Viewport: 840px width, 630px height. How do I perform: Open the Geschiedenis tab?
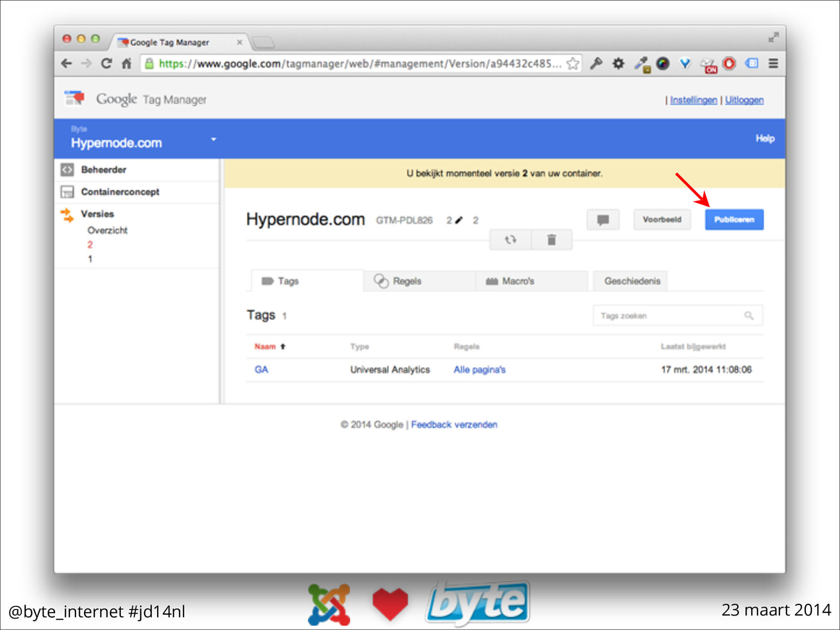tap(630, 281)
